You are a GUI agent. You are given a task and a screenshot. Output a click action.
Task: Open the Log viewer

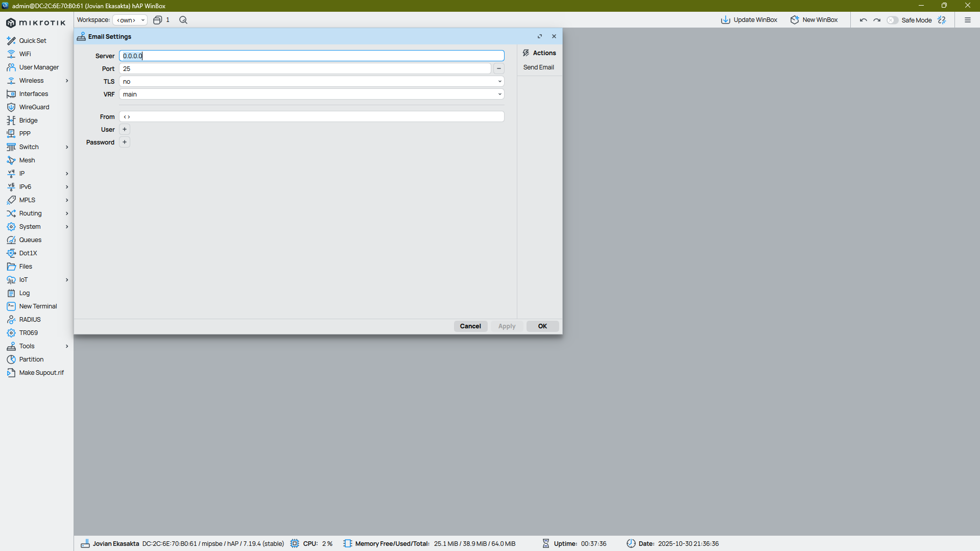coord(24,293)
